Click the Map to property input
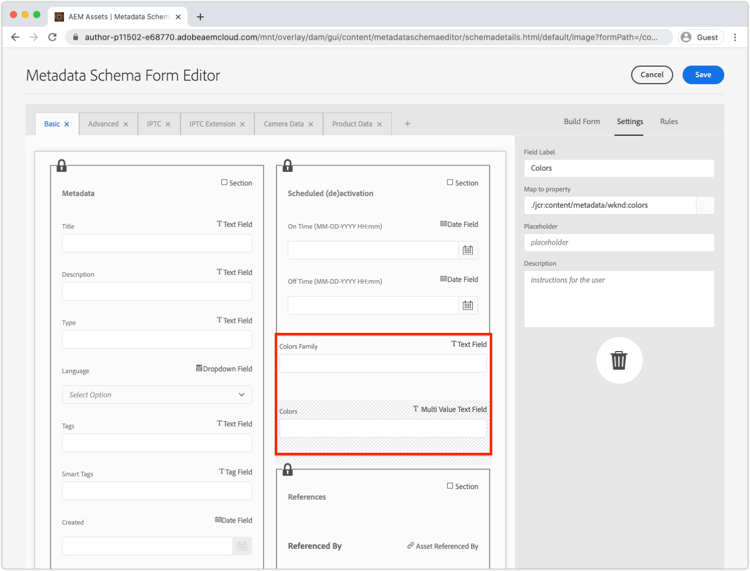 pyautogui.click(x=610, y=205)
